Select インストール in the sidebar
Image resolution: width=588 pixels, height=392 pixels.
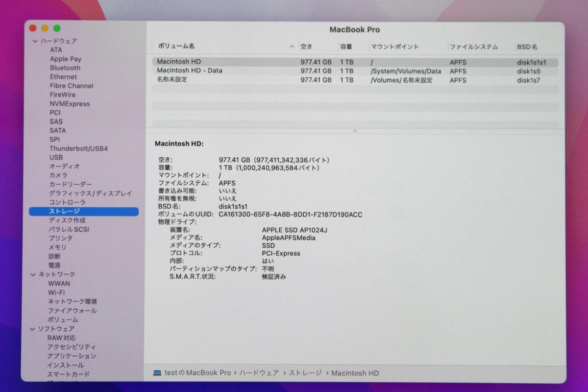point(66,365)
